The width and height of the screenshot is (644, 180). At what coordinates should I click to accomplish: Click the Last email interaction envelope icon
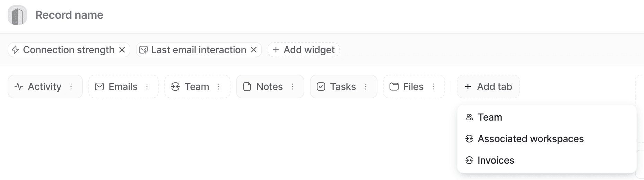pyautogui.click(x=143, y=50)
